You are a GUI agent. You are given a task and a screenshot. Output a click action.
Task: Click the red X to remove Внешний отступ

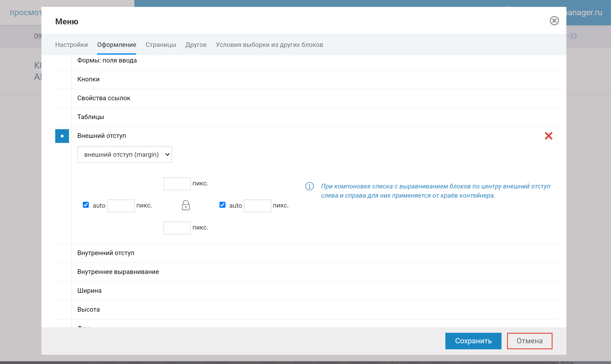(548, 136)
